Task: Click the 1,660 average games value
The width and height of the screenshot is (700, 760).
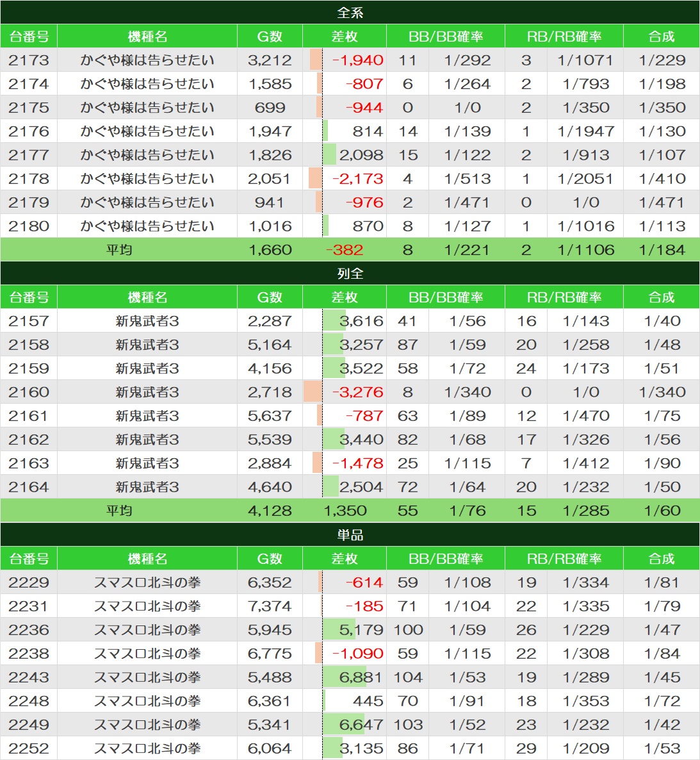Action: pyautogui.click(x=270, y=250)
